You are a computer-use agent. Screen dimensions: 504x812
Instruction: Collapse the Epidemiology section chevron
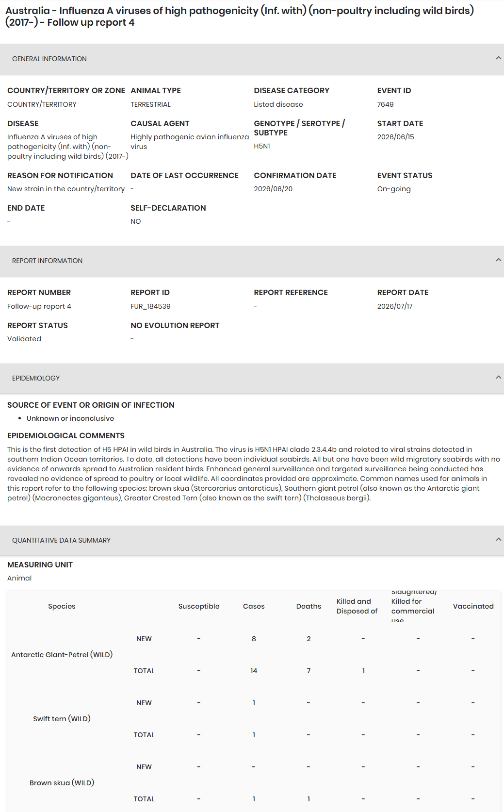[x=498, y=378]
